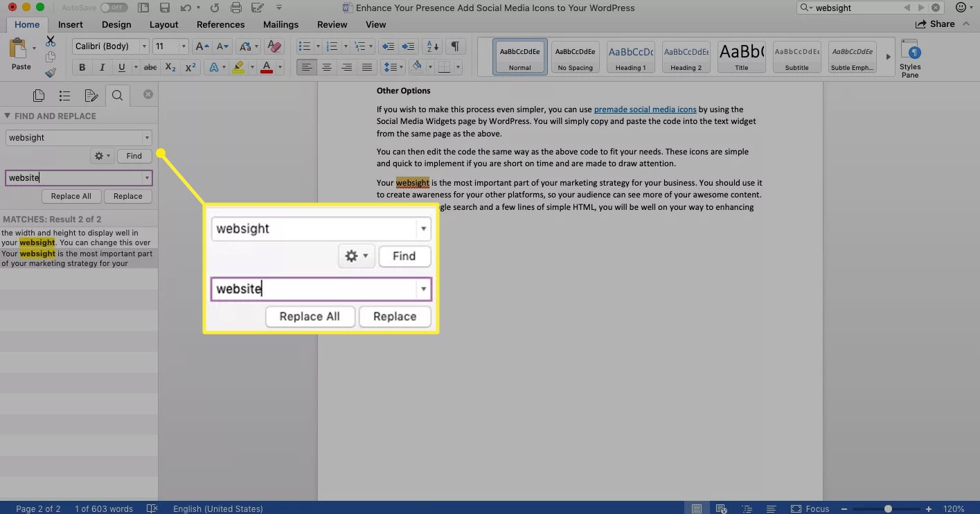Apply superscript formatting

(190, 67)
